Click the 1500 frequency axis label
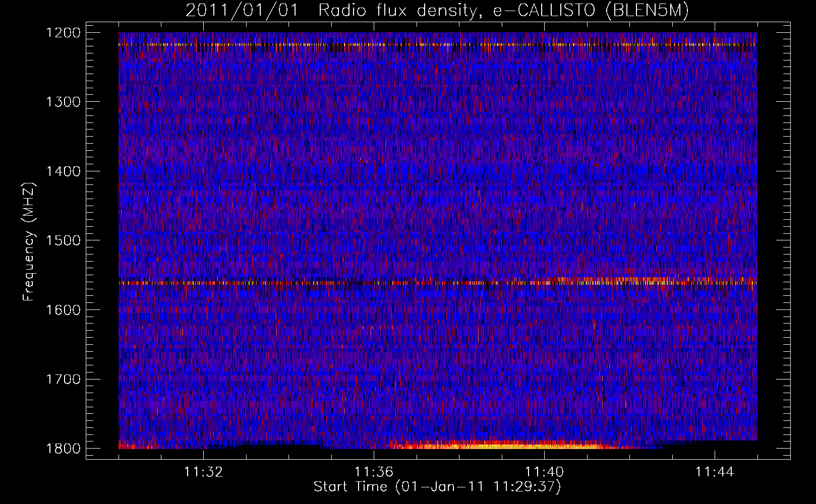 click(x=64, y=240)
